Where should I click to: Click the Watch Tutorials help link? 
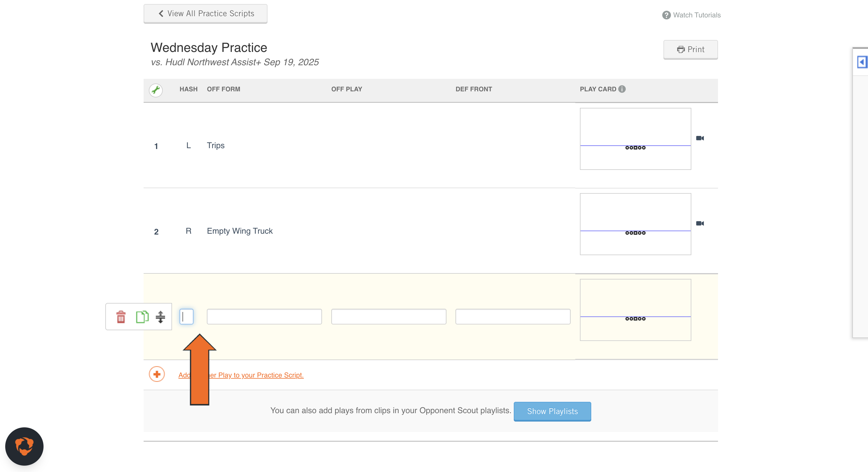(x=691, y=15)
